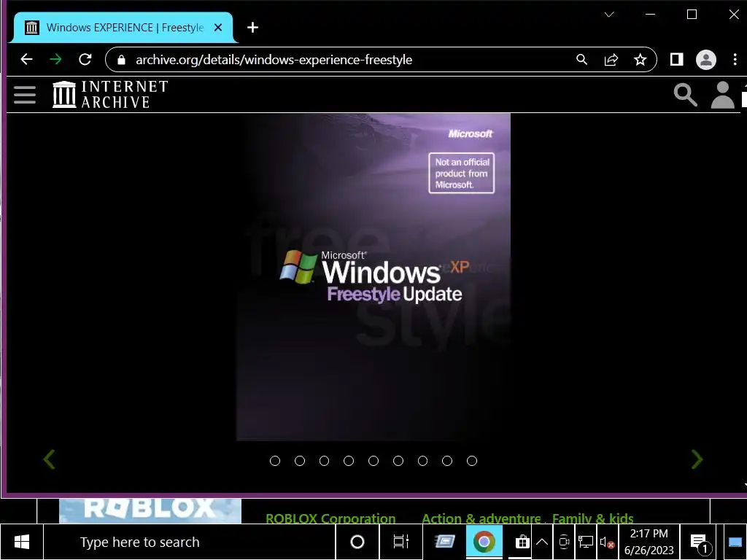Maximize the browser window
747x560 pixels.
coord(692,15)
